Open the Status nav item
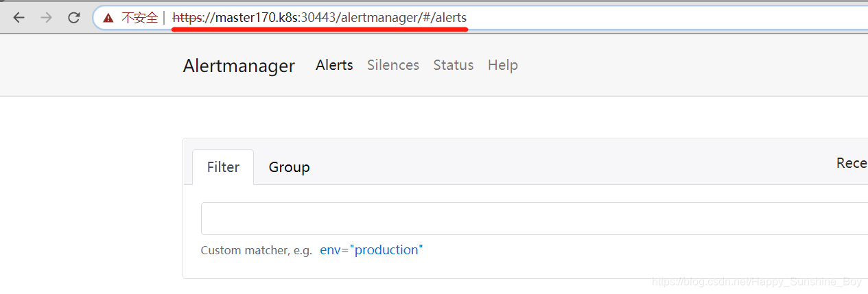868x294 pixels. point(454,65)
